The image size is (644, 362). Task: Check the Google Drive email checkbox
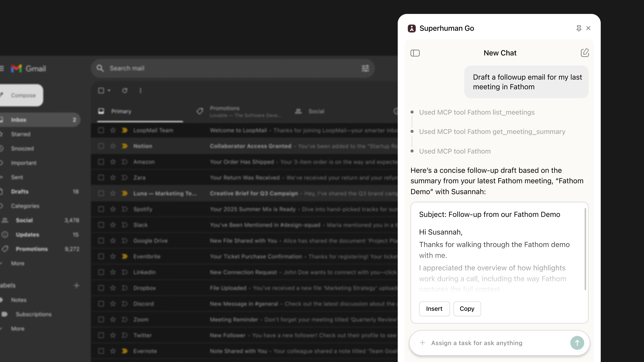tap(101, 241)
